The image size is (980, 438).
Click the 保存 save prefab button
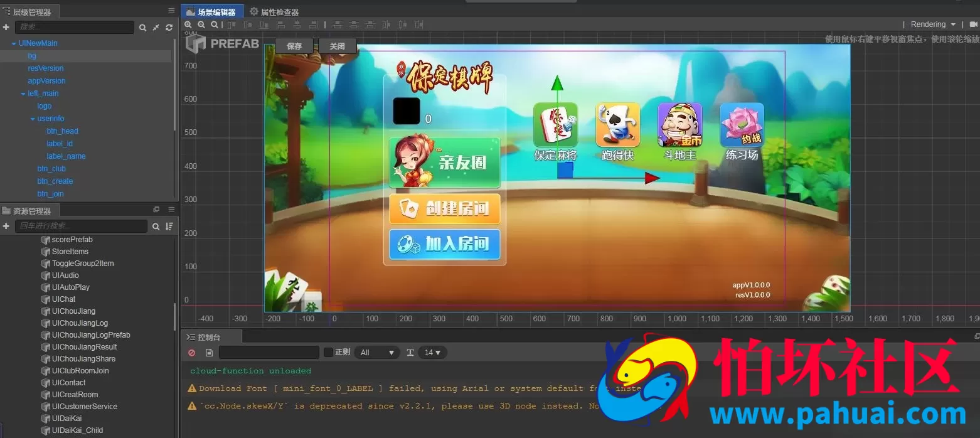click(x=295, y=46)
